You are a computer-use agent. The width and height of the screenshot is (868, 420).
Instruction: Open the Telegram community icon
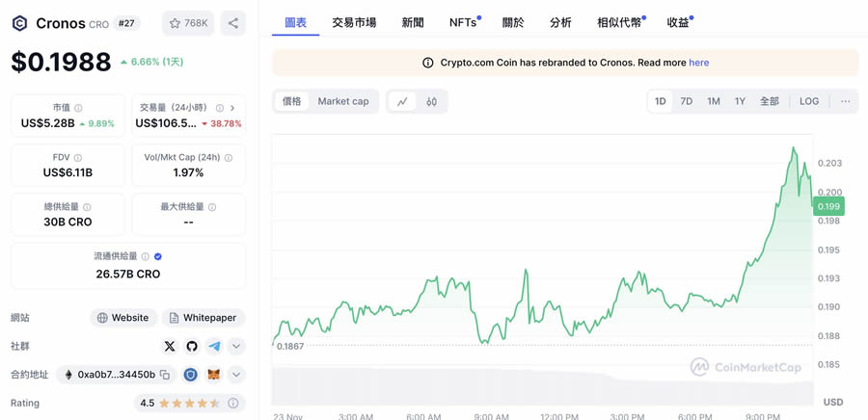[x=214, y=346]
